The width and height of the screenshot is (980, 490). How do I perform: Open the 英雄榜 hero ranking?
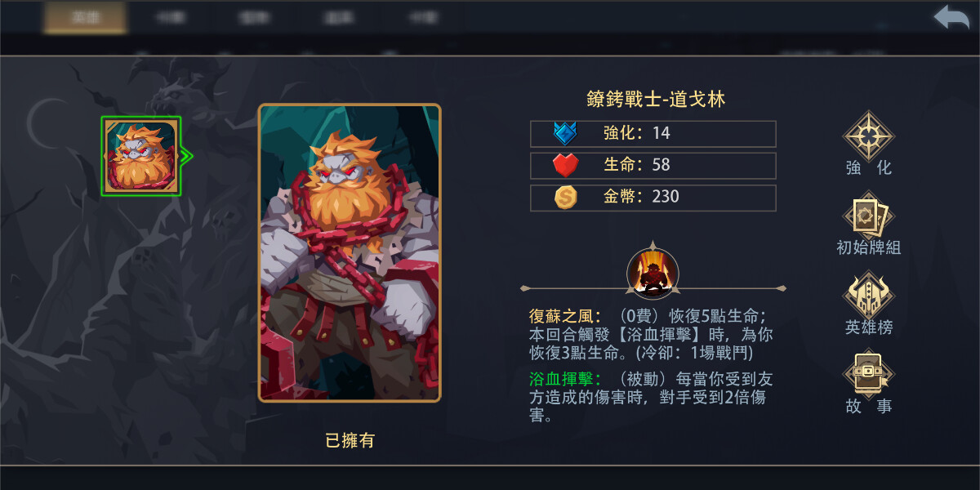pyautogui.click(x=869, y=296)
